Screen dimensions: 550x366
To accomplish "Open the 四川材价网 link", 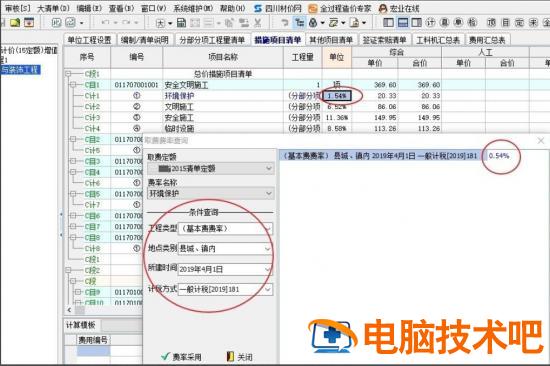I will click(x=278, y=8).
